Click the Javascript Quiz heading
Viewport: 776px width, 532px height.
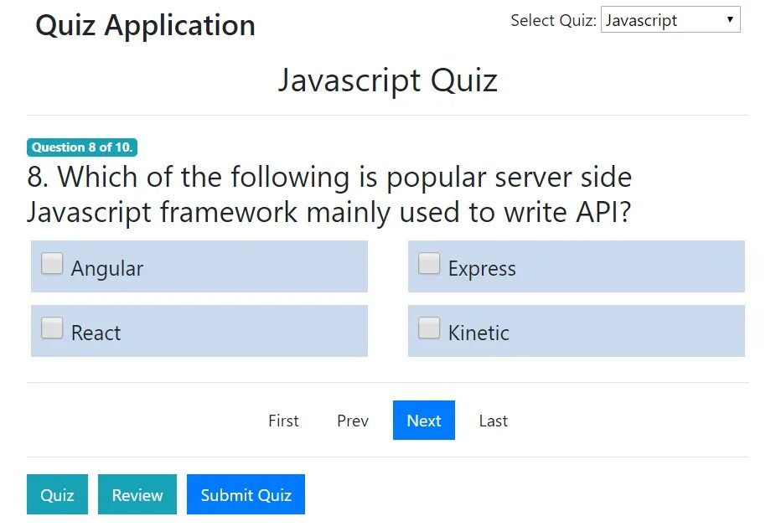point(387,80)
